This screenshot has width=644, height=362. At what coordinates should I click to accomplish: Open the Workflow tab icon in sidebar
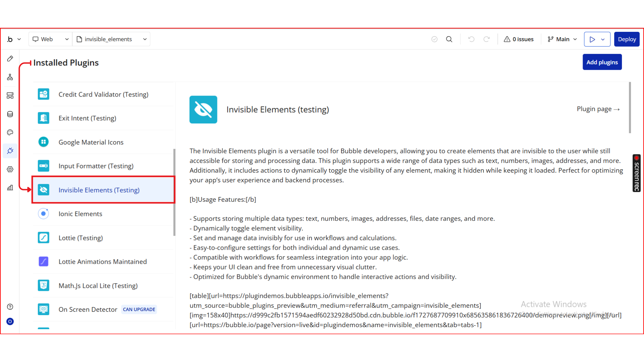[x=10, y=77]
